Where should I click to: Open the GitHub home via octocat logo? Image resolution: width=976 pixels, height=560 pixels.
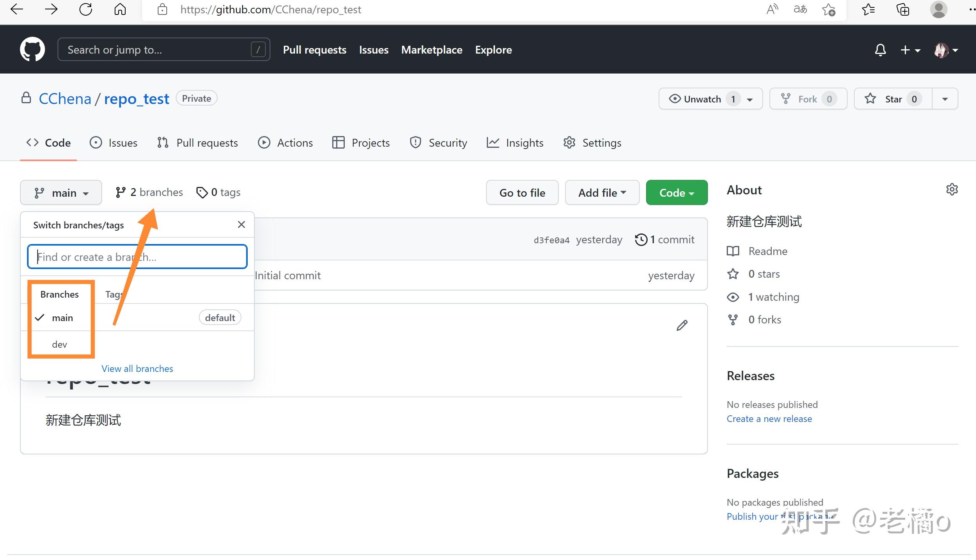tap(32, 49)
